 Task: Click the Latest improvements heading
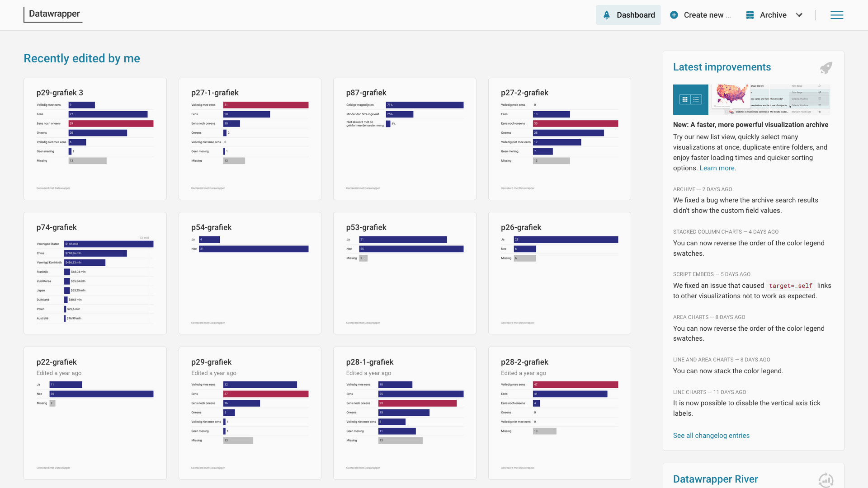pyautogui.click(x=722, y=67)
